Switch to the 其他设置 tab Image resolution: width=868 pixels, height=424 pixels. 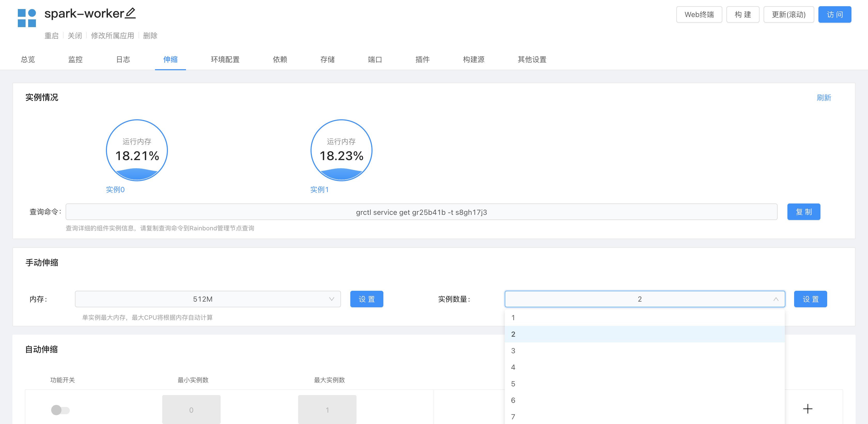[532, 59]
